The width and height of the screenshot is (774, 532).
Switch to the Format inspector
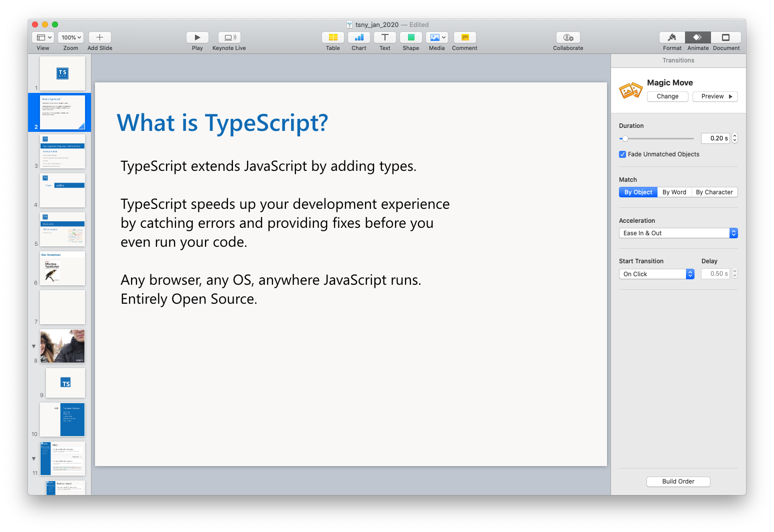tap(672, 37)
